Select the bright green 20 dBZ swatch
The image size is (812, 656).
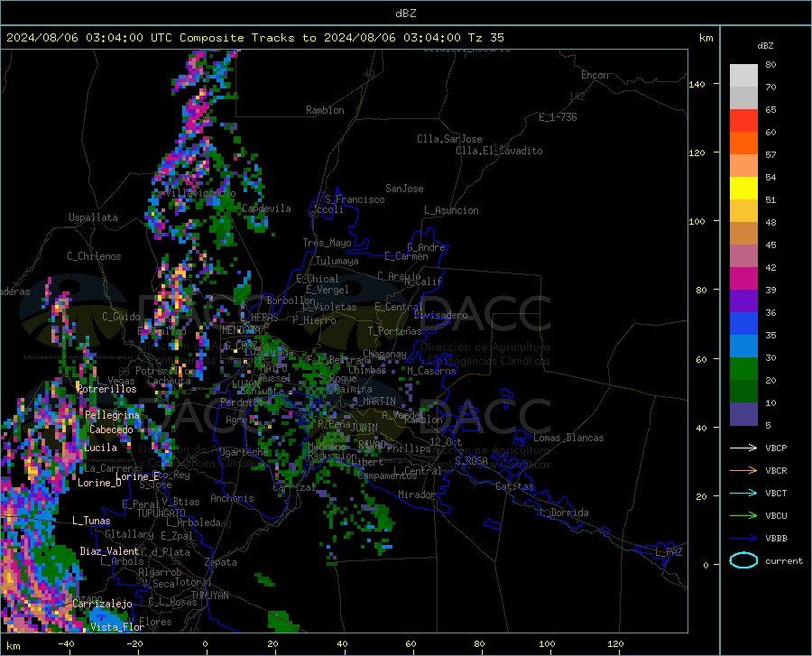click(x=743, y=369)
